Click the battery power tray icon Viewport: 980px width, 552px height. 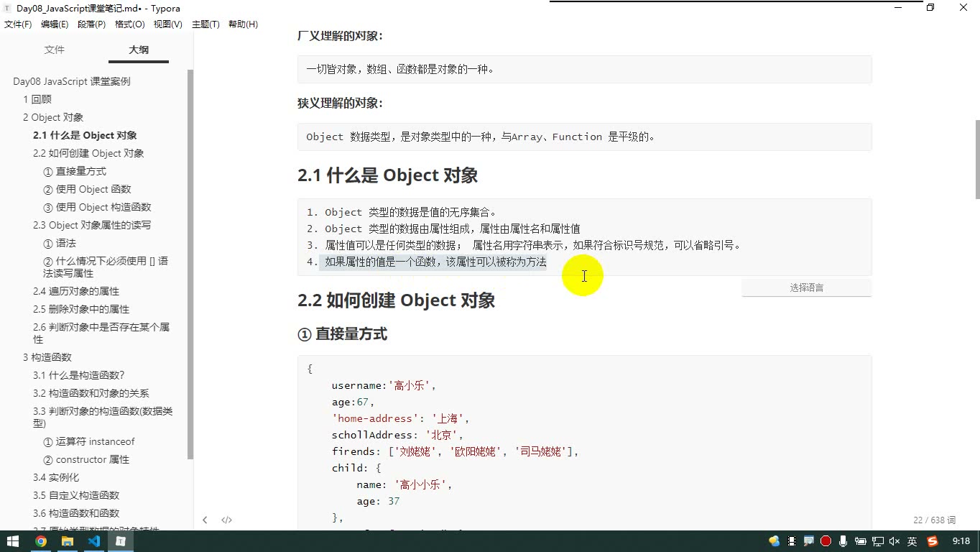pyautogui.click(x=860, y=541)
